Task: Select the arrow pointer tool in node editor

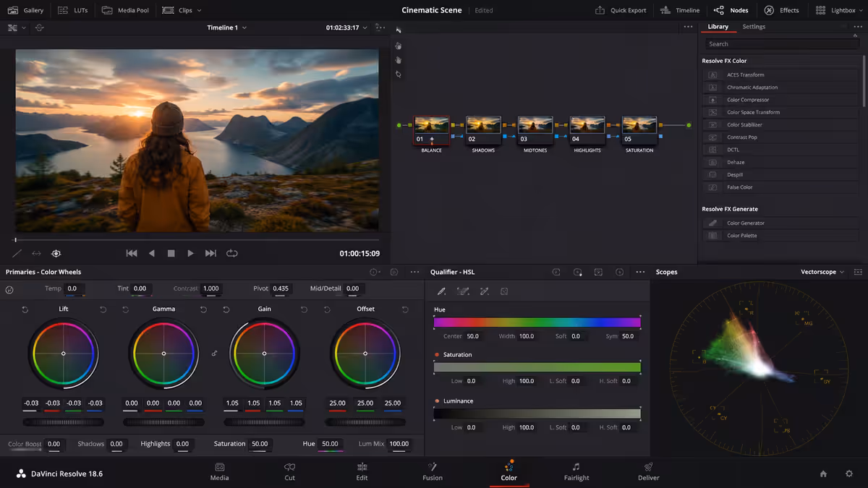Action: point(398,30)
